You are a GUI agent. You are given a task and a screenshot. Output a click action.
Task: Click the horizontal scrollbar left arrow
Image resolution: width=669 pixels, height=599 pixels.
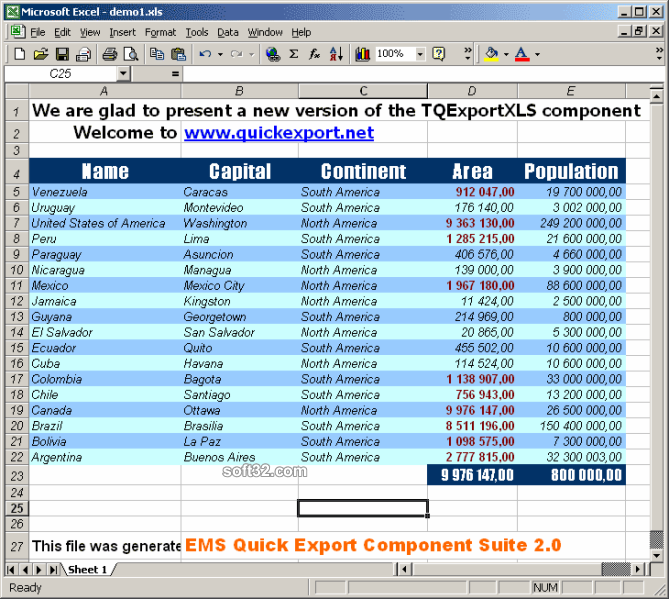tap(404, 569)
